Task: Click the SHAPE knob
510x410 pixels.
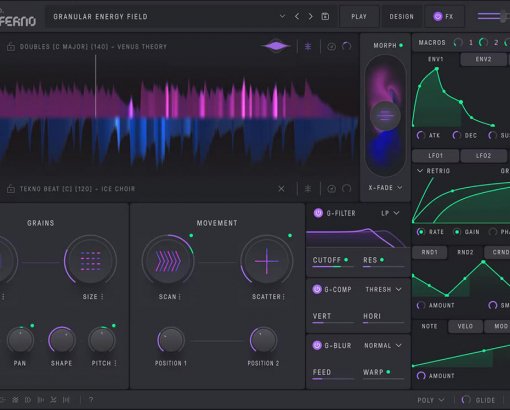Action: tap(61, 340)
